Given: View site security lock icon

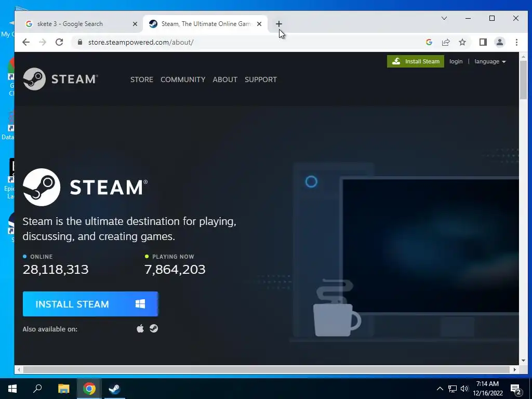Looking at the screenshot, I should [80, 42].
